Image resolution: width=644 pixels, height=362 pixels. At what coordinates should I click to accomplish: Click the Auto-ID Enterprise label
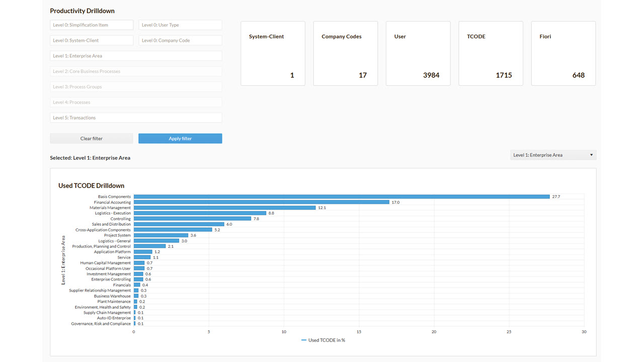pos(114,318)
